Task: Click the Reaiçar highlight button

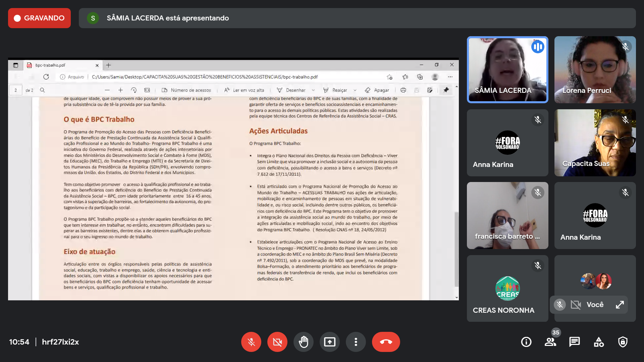Action: click(x=335, y=90)
